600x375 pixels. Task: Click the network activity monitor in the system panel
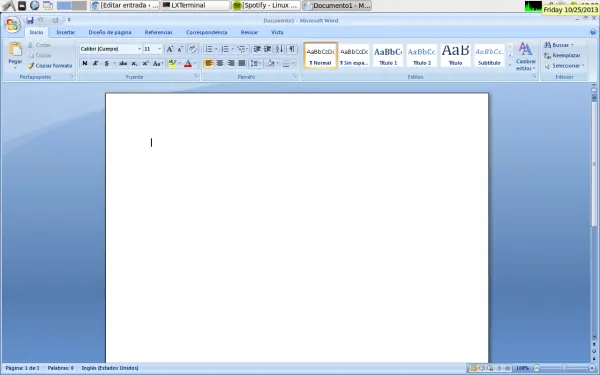tap(533, 6)
